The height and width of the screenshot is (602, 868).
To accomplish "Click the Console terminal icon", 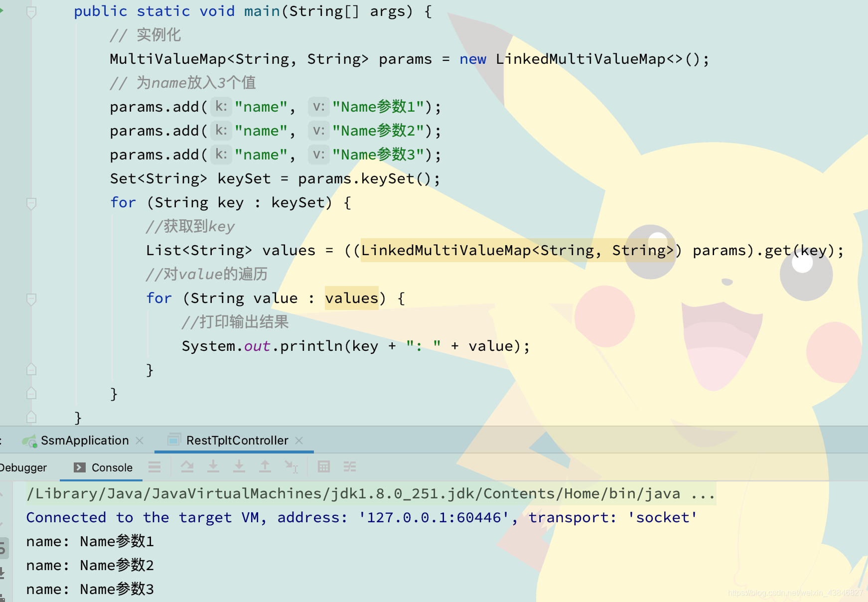I will click(x=79, y=467).
